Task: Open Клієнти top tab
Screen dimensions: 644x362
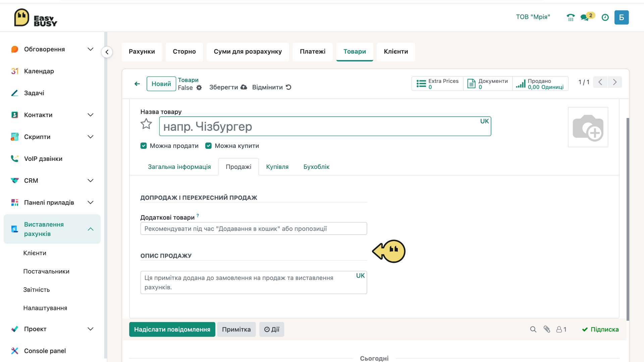Action: (396, 52)
